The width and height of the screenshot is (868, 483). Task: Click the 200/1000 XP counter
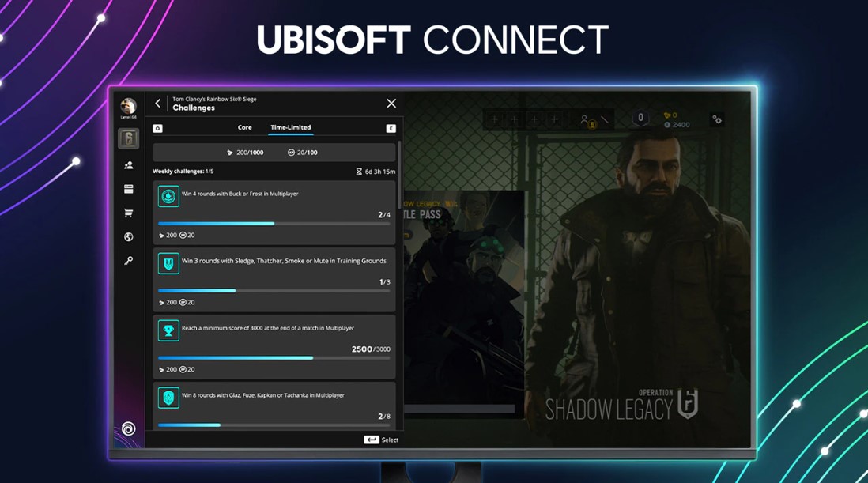click(x=245, y=152)
